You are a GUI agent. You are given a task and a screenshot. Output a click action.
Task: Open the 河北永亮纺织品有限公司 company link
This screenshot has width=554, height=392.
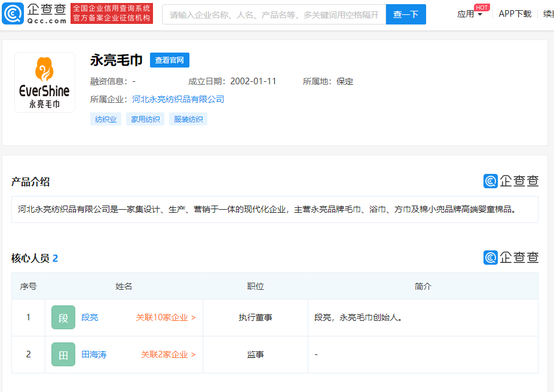click(177, 99)
